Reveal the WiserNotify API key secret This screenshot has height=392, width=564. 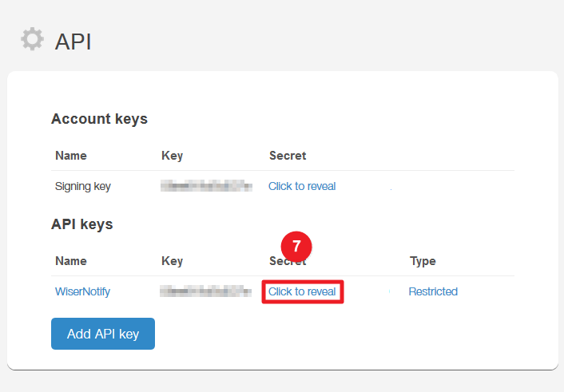[x=302, y=291]
